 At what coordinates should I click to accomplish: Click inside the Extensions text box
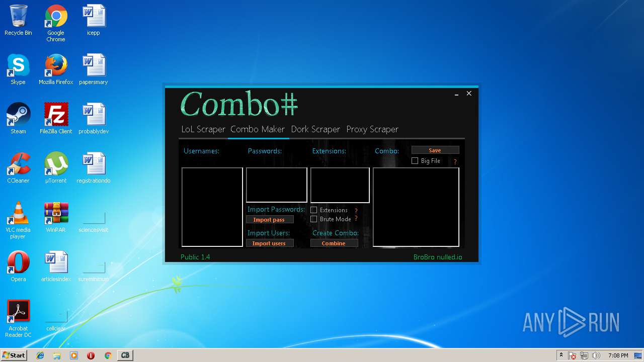(x=340, y=185)
